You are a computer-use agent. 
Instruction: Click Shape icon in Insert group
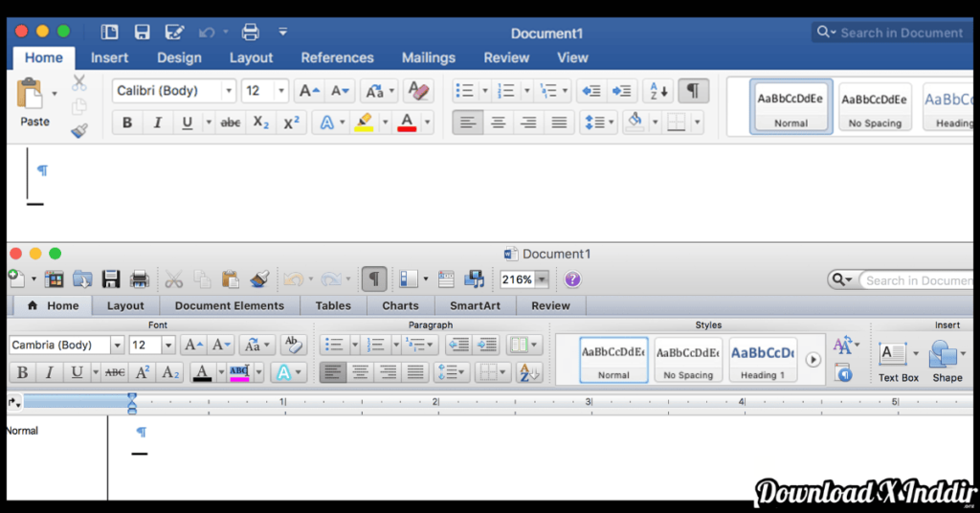coord(944,354)
